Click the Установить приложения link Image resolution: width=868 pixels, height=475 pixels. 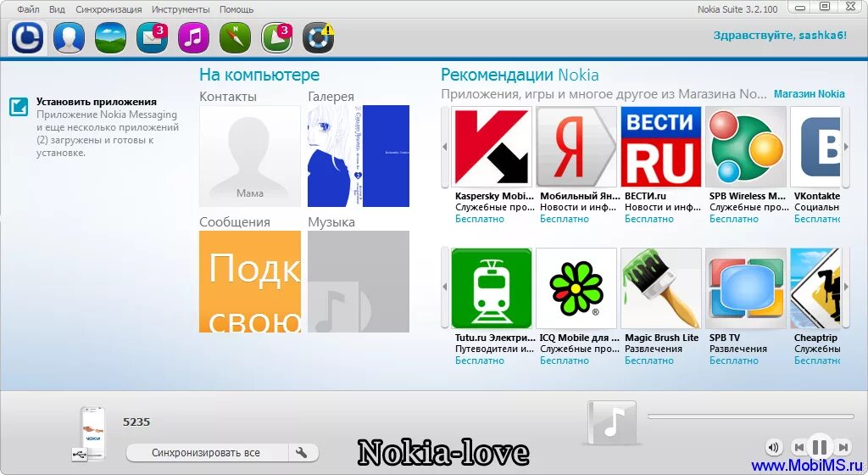pyautogui.click(x=97, y=101)
